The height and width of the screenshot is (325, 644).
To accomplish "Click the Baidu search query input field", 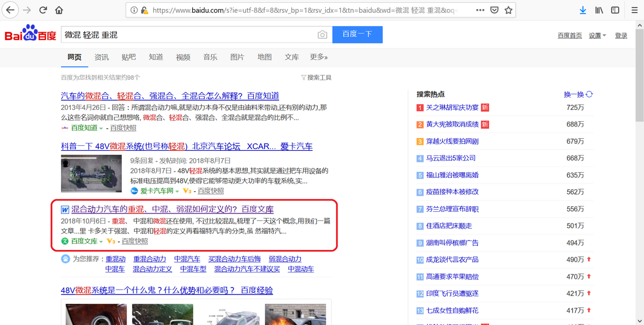I will tap(188, 35).
